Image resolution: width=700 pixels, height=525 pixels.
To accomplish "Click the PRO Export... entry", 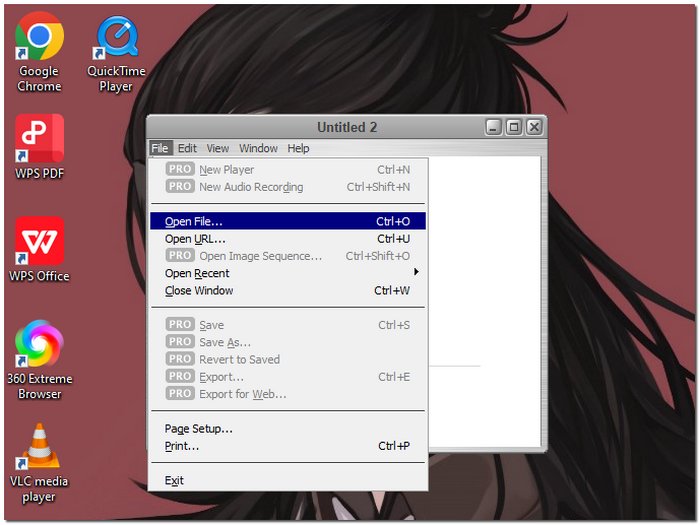I will (x=288, y=377).
